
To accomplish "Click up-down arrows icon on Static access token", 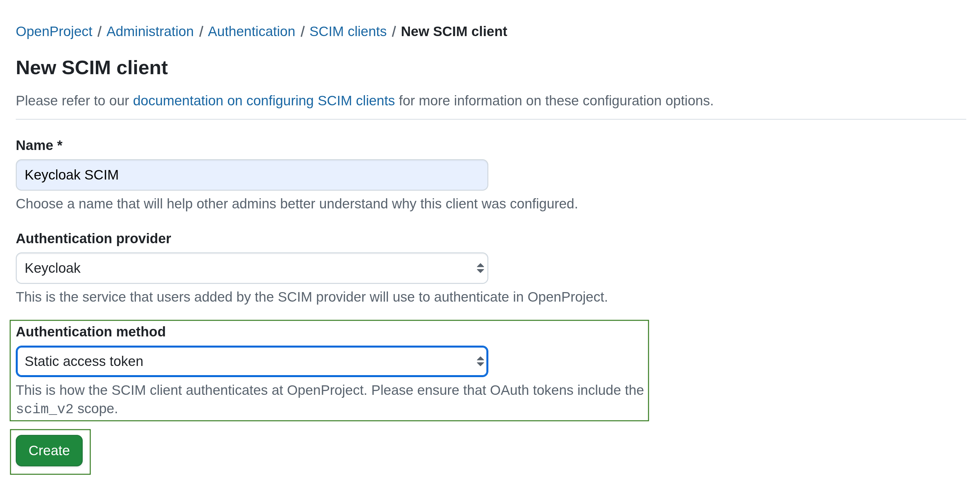I will 480,361.
